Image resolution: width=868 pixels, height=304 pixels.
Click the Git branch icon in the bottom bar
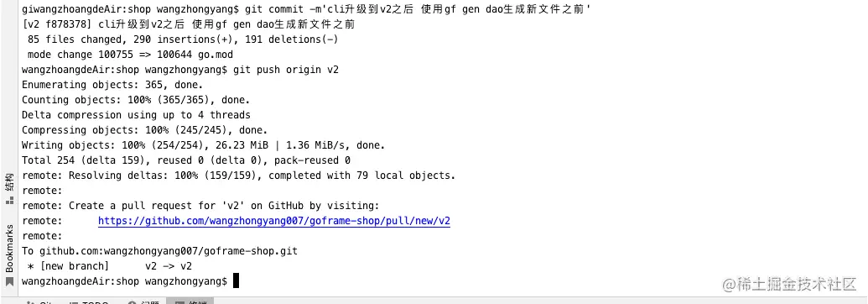pos(29,302)
